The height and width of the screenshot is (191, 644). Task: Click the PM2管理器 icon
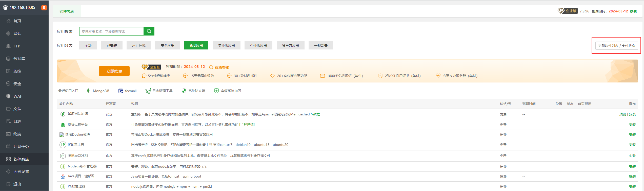(63, 187)
